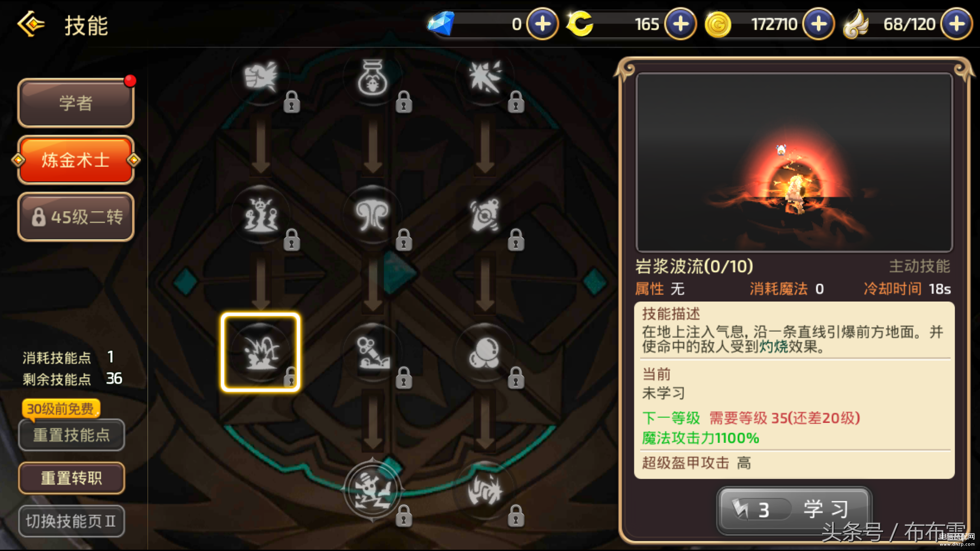Image resolution: width=980 pixels, height=551 pixels.
Task: Learn the skill with 学习 button
Action: (x=794, y=510)
